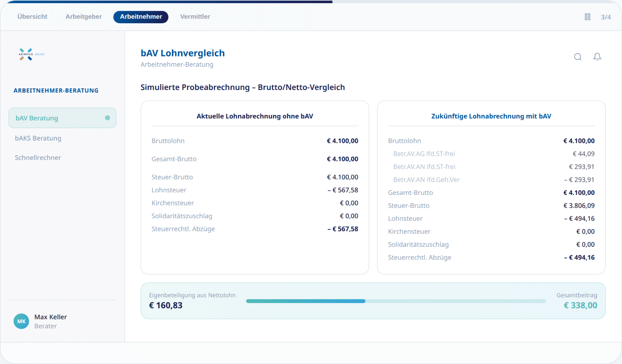Click the bAV Lohnvergleich page title
This screenshot has width=622, height=364.
[x=182, y=53]
